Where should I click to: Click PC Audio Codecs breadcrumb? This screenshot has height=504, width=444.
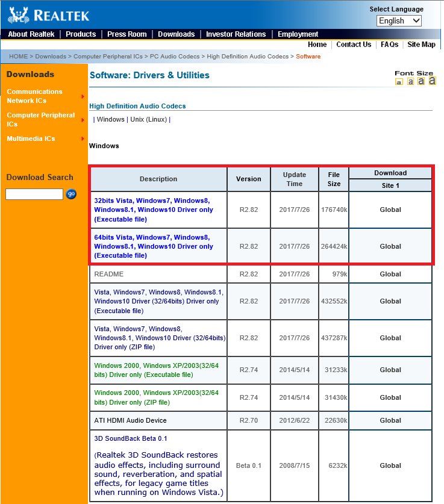[x=175, y=56]
